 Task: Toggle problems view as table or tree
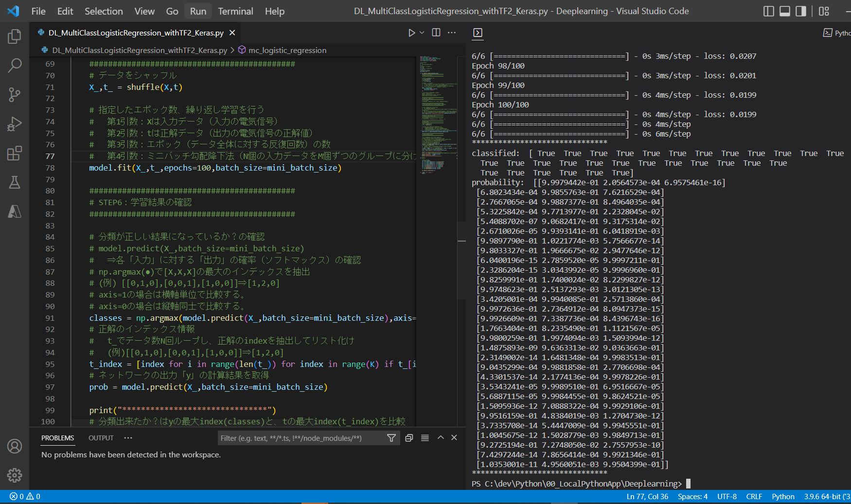(425, 438)
